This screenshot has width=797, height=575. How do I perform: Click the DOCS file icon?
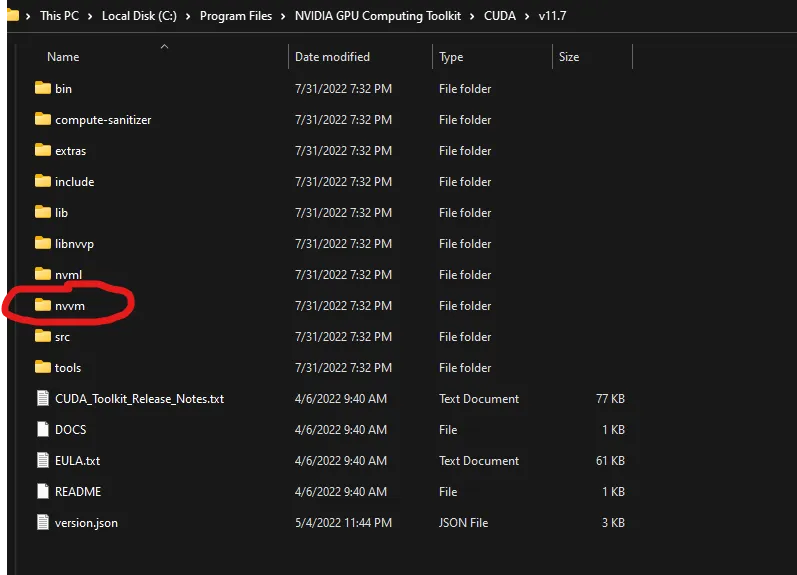click(x=43, y=430)
